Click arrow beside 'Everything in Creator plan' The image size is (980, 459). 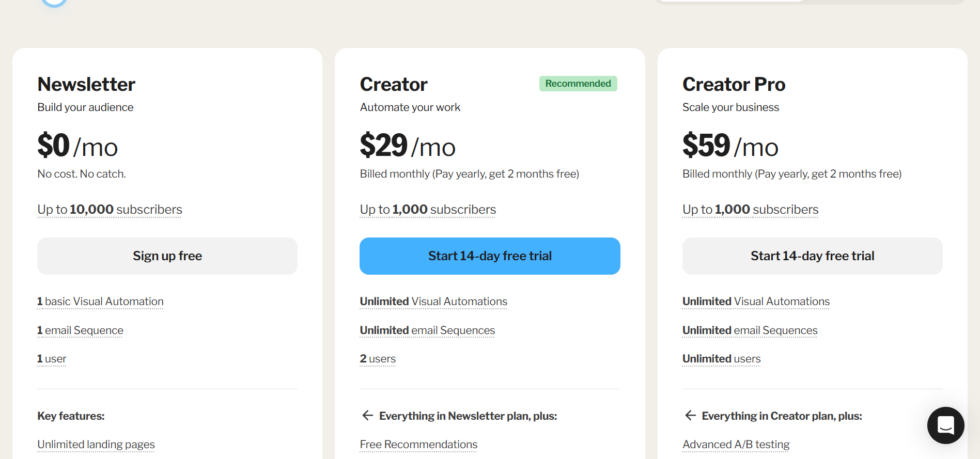[690, 416]
